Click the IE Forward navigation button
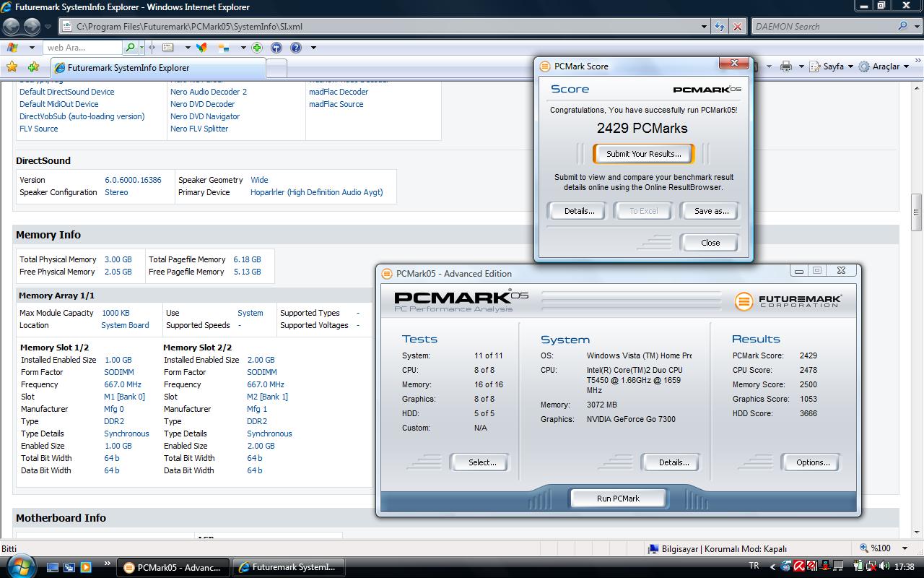Screen dimensions: 924x578 click(x=32, y=27)
